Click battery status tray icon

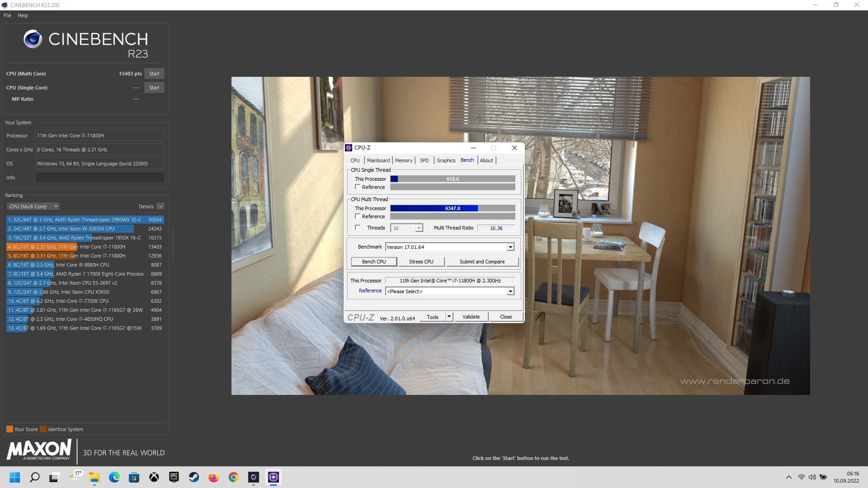823,477
